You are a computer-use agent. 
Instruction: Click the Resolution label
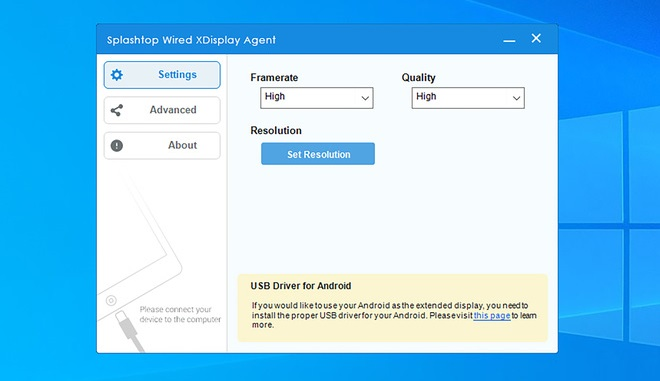(276, 131)
